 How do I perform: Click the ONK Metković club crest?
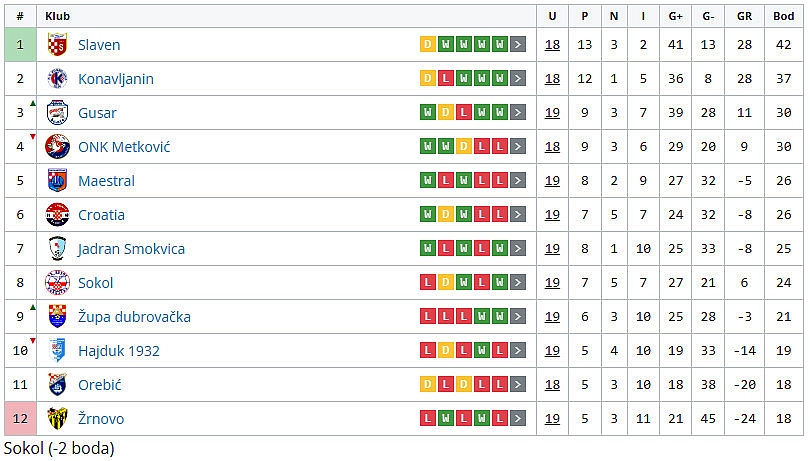pos(57,147)
